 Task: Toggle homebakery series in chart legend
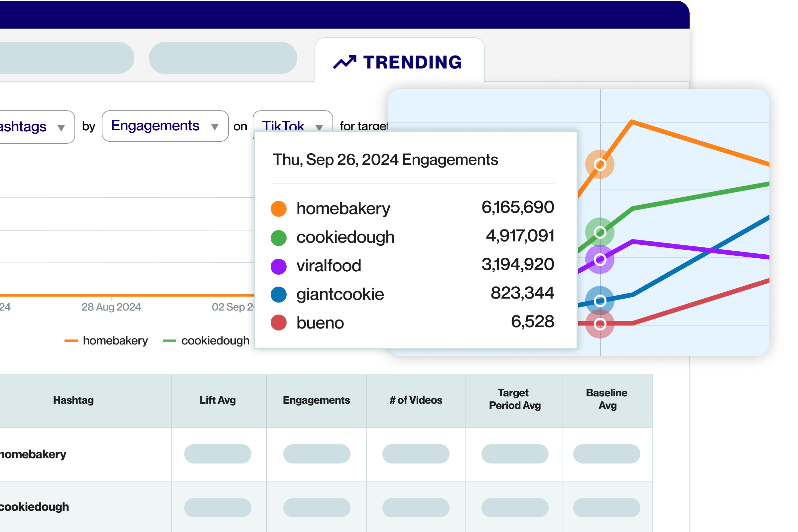106,340
